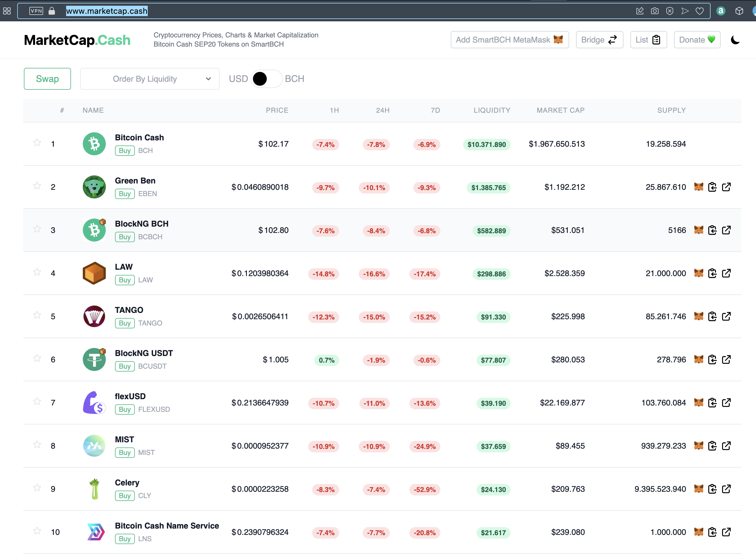The image size is (756, 555).
Task: Click the TANGO token logo
Action: (94, 317)
